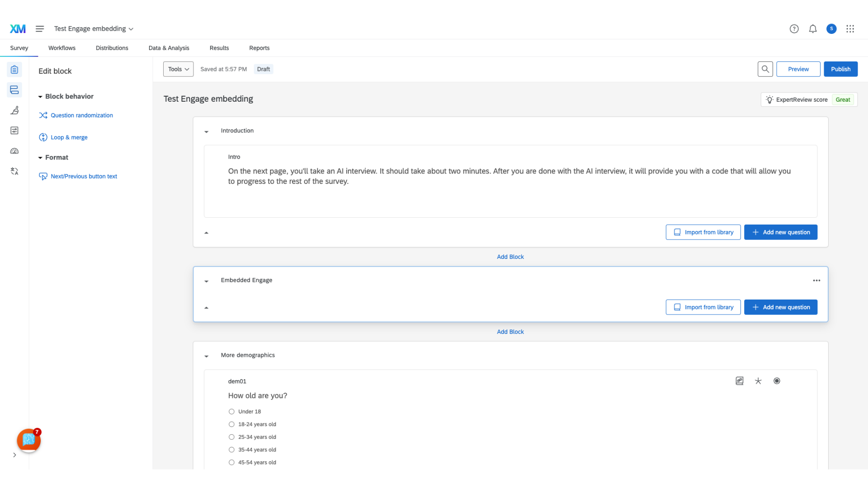
Task: Mark question dem01 as required
Action: [758, 381]
